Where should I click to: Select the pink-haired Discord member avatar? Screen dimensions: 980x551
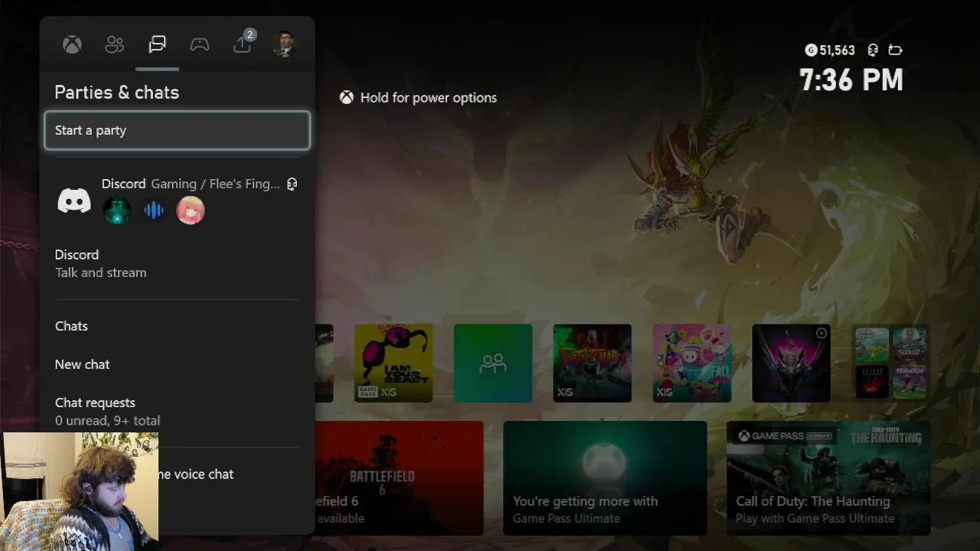[191, 210]
